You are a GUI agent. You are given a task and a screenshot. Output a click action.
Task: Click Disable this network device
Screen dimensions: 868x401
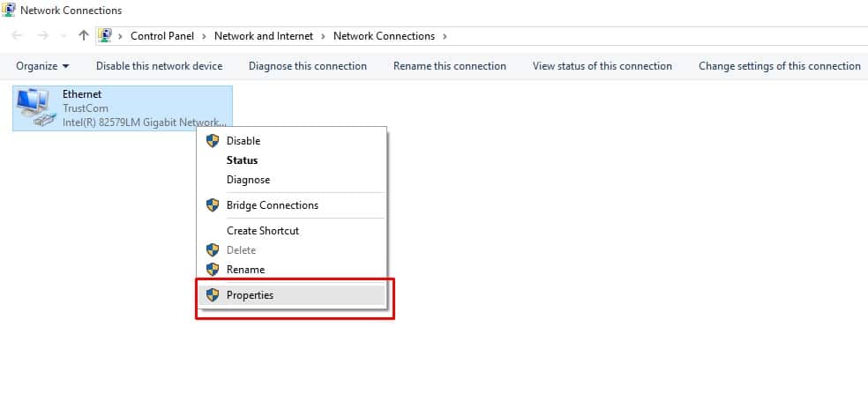click(159, 66)
